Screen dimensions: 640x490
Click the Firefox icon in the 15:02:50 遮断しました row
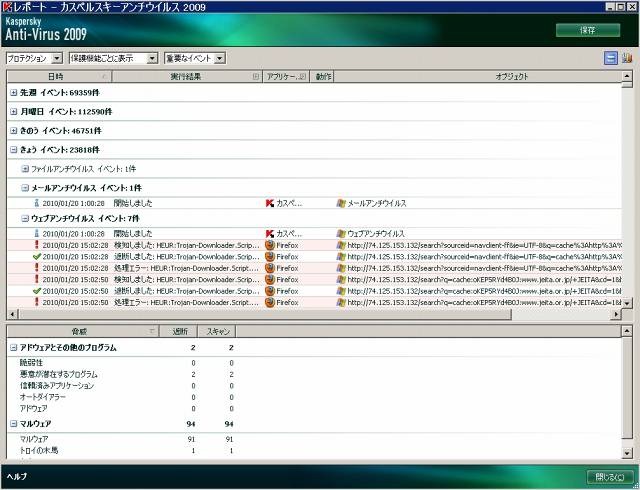[x=269, y=291]
